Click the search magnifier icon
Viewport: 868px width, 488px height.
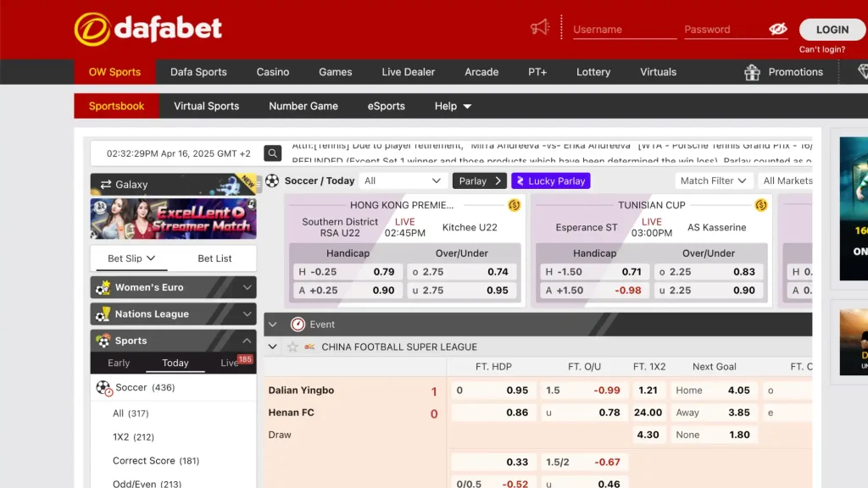click(272, 153)
